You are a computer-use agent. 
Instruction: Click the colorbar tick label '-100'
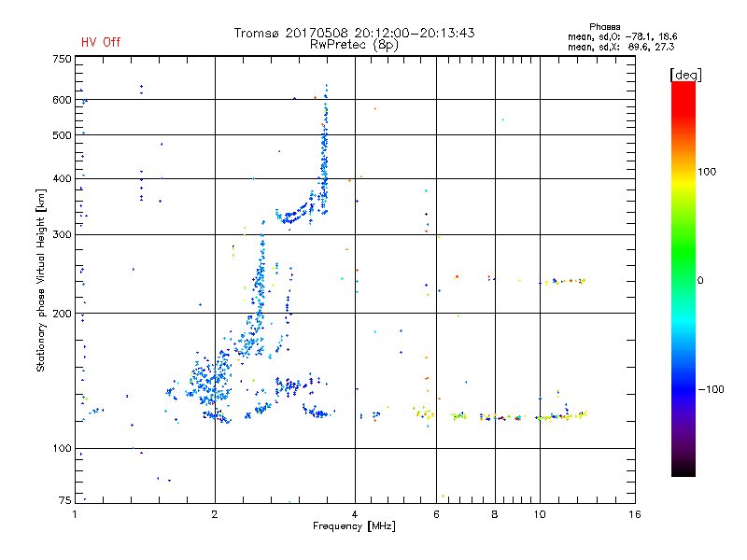pyautogui.click(x=711, y=389)
